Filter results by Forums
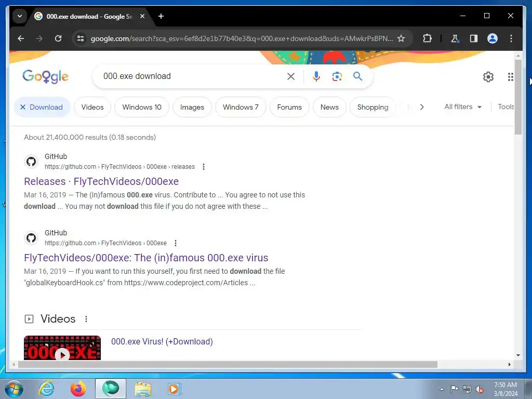Screen dimensions: 532x399 pos(289,107)
